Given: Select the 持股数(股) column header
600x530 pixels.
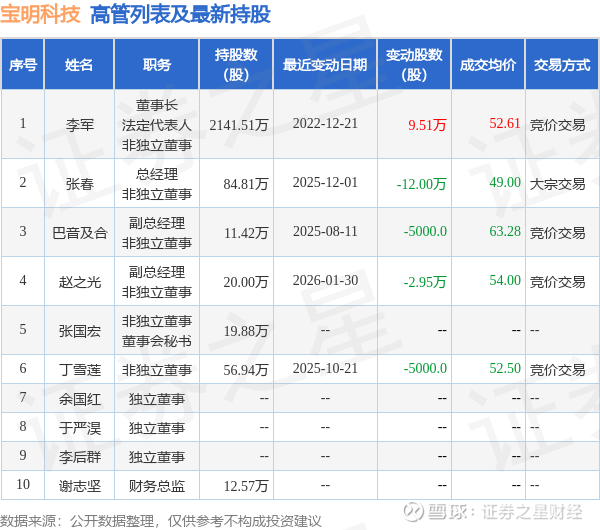Looking at the screenshot, I should (x=236, y=65).
